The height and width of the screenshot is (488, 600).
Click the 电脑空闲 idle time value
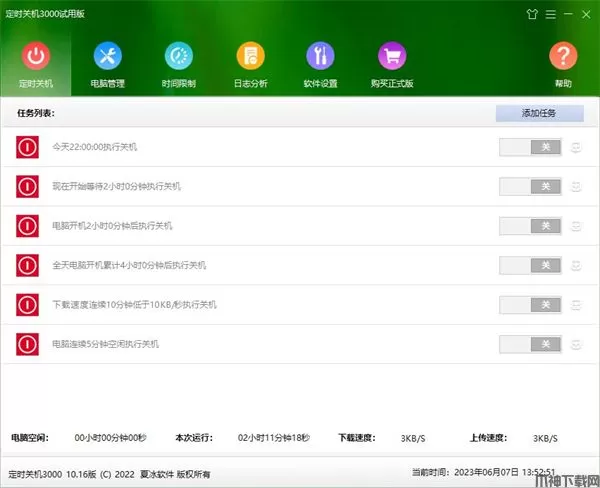110,438
